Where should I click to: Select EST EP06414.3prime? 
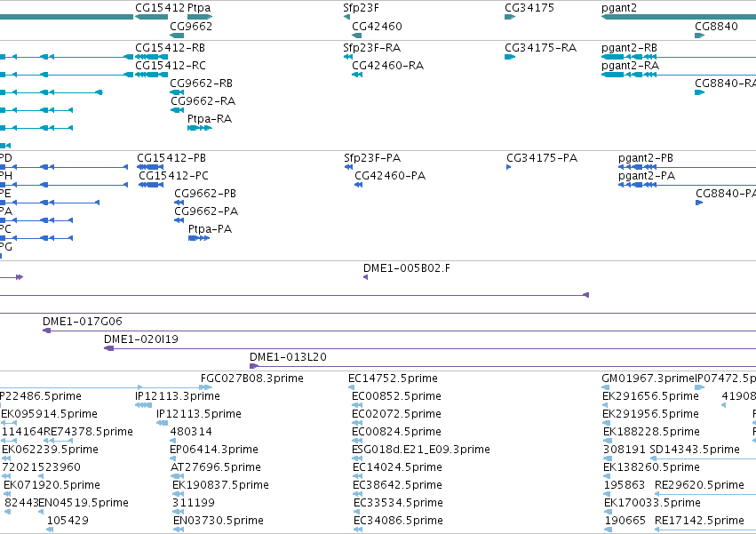click(213, 450)
